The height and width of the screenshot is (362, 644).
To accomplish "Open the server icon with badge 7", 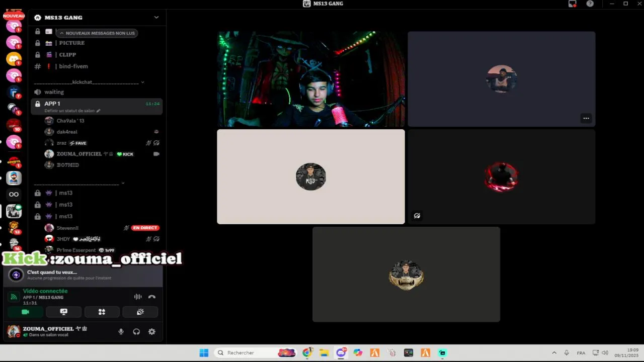I will 14,92.
